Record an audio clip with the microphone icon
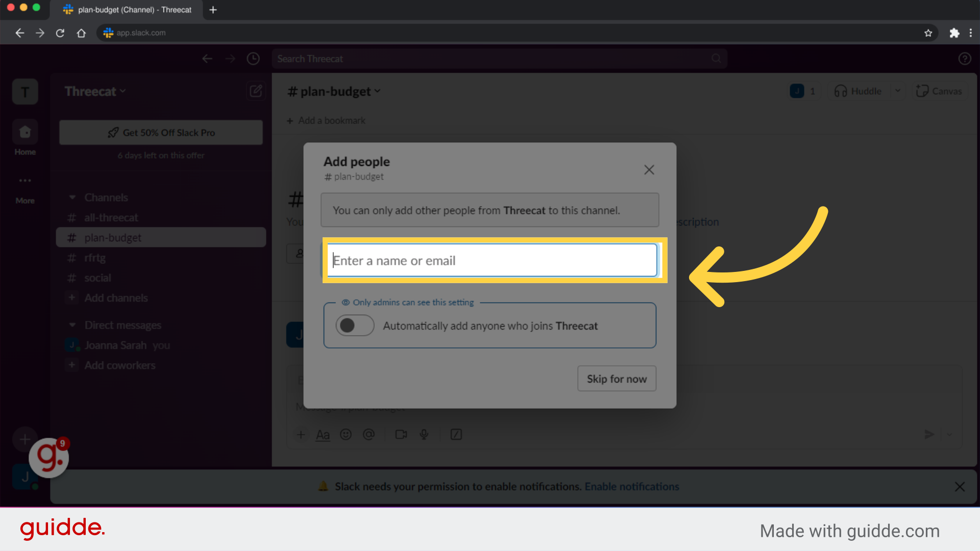 coord(424,435)
